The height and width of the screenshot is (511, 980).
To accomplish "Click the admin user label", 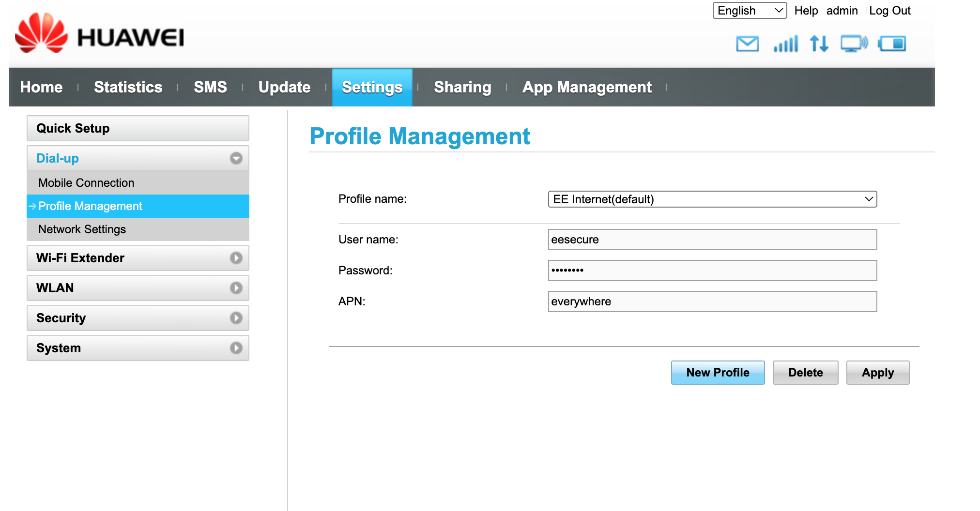I will point(842,11).
